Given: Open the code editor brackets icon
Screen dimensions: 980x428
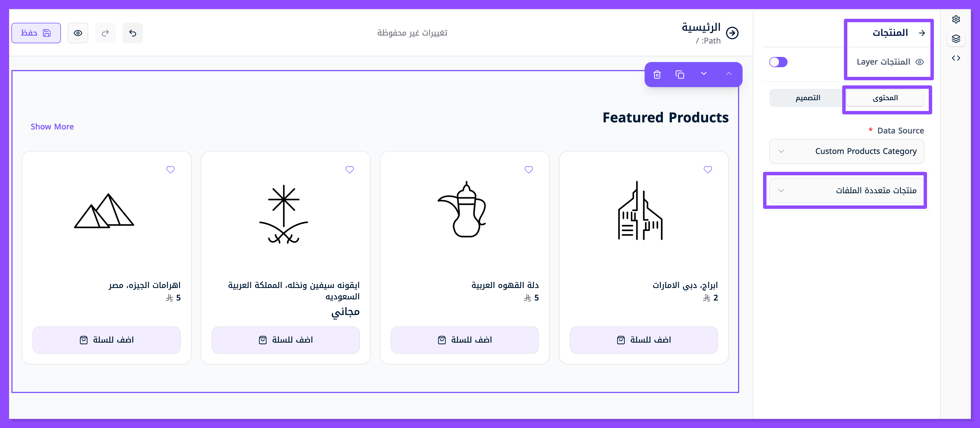Looking at the screenshot, I should pos(956,58).
